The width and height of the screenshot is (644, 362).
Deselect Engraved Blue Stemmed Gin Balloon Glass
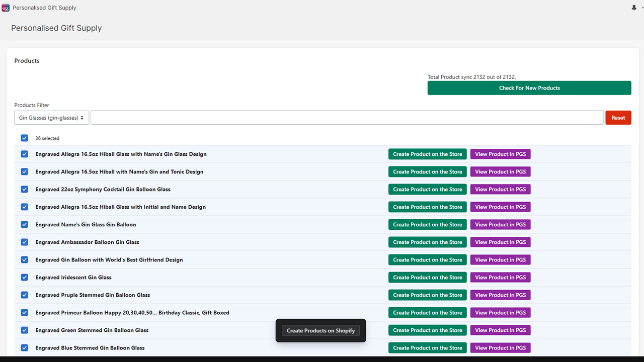[x=24, y=347]
